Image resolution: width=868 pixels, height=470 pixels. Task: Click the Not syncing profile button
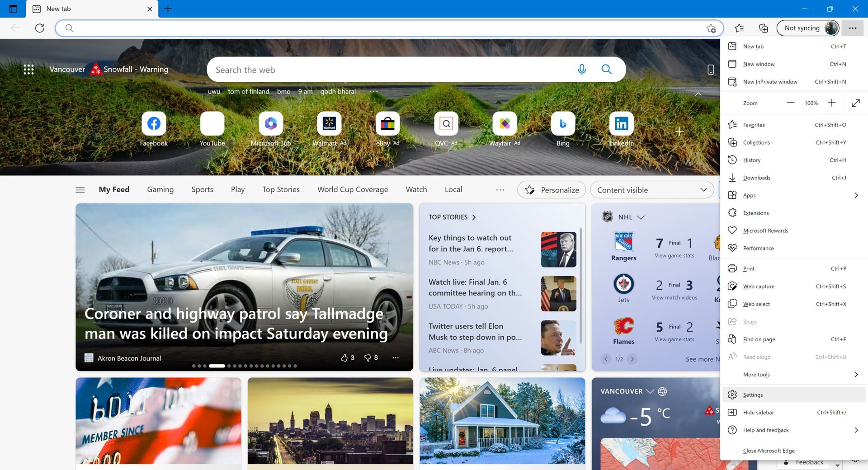[x=808, y=28]
